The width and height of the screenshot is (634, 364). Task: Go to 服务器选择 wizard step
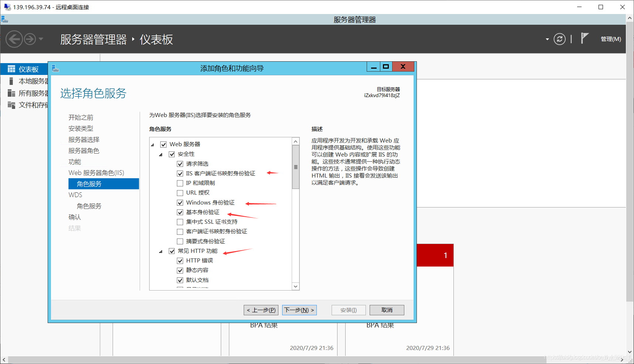click(84, 140)
